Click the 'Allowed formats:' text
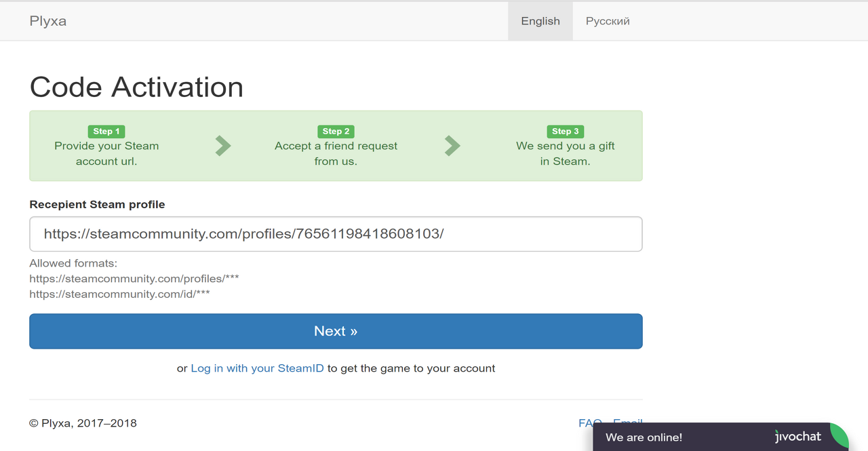This screenshot has width=868, height=451. pos(73,263)
